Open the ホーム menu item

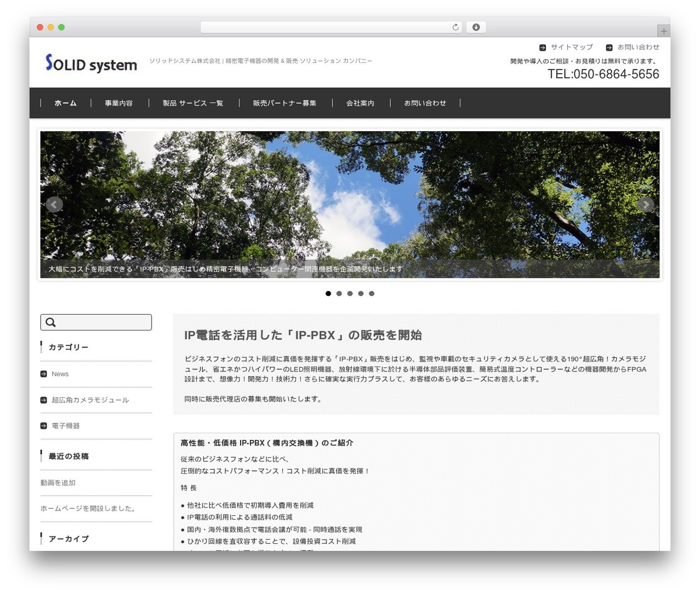[66, 103]
